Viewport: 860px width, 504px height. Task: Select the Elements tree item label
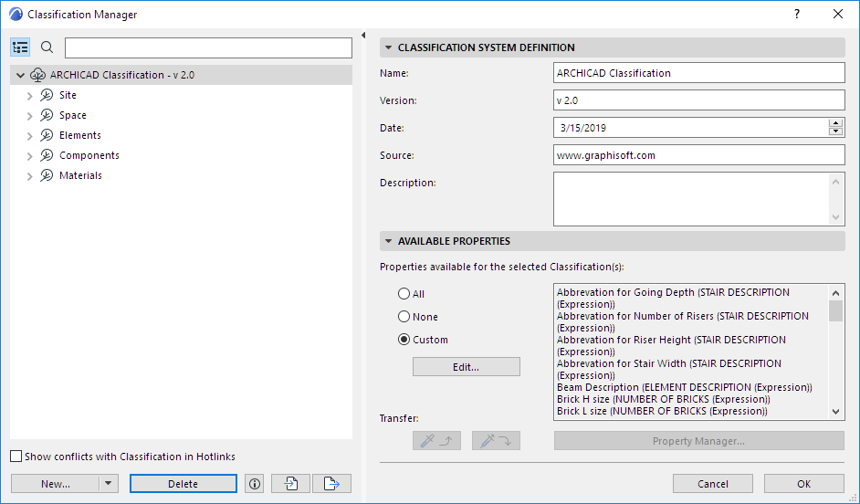(80, 135)
